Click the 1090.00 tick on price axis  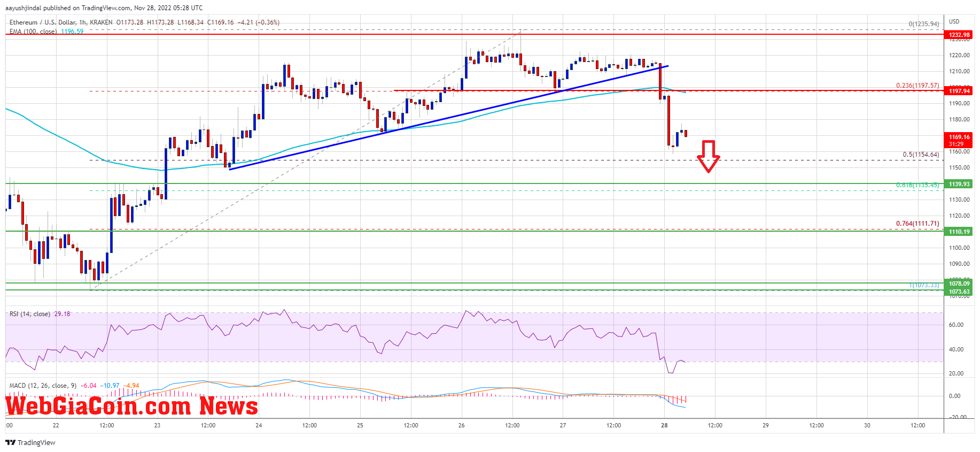pyautogui.click(x=959, y=264)
